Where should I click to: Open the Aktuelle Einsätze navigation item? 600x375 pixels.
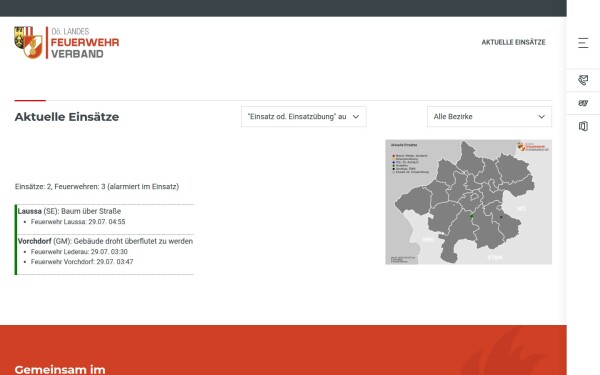coord(513,42)
